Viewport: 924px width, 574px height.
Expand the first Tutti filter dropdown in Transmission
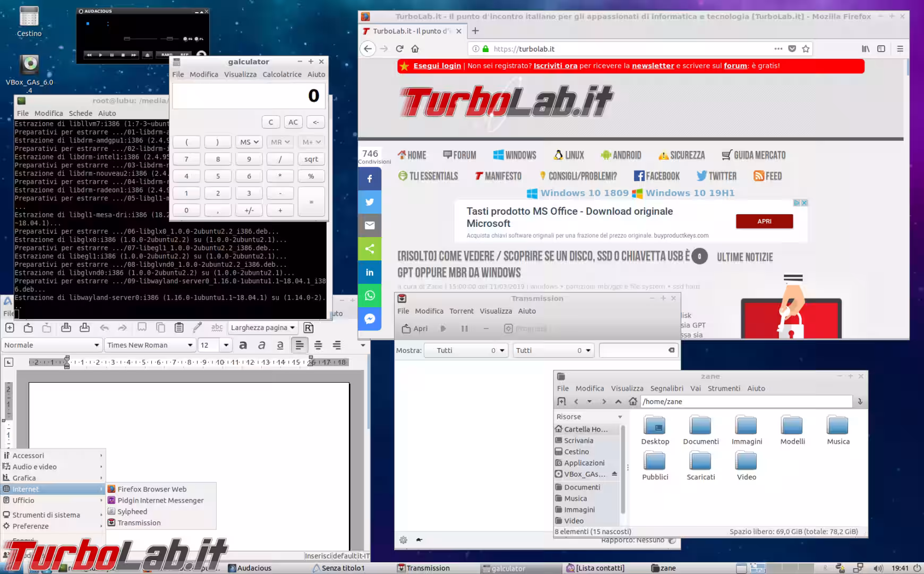click(466, 350)
